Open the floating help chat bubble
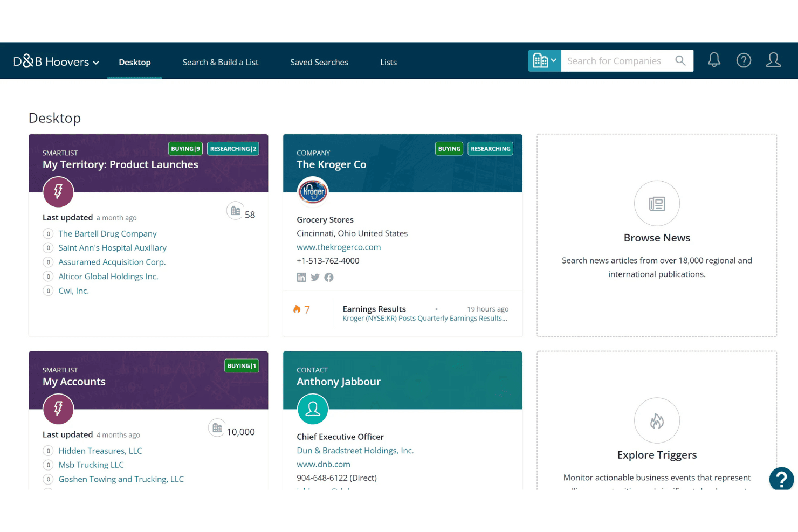The width and height of the screenshot is (798, 532). point(781,479)
